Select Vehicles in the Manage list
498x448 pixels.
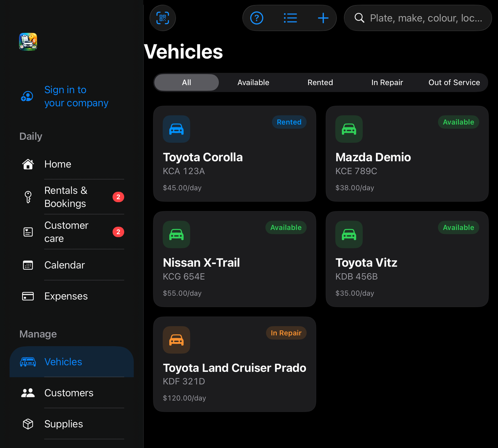coord(72,362)
